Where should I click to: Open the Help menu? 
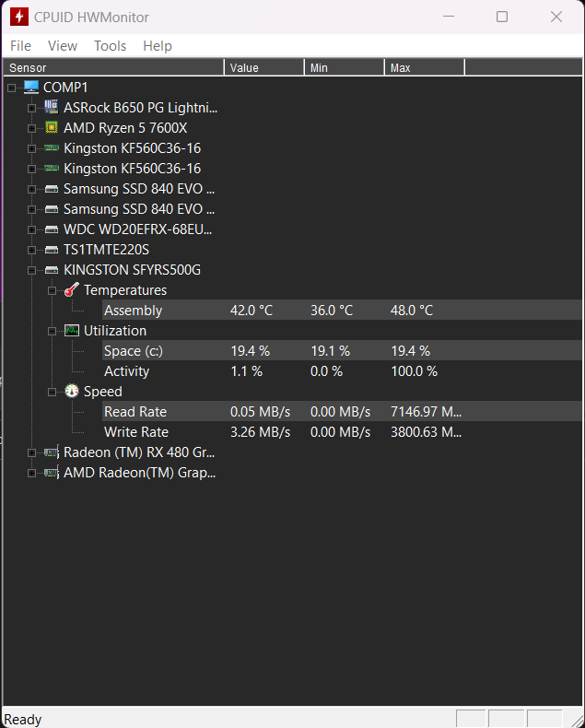(158, 46)
